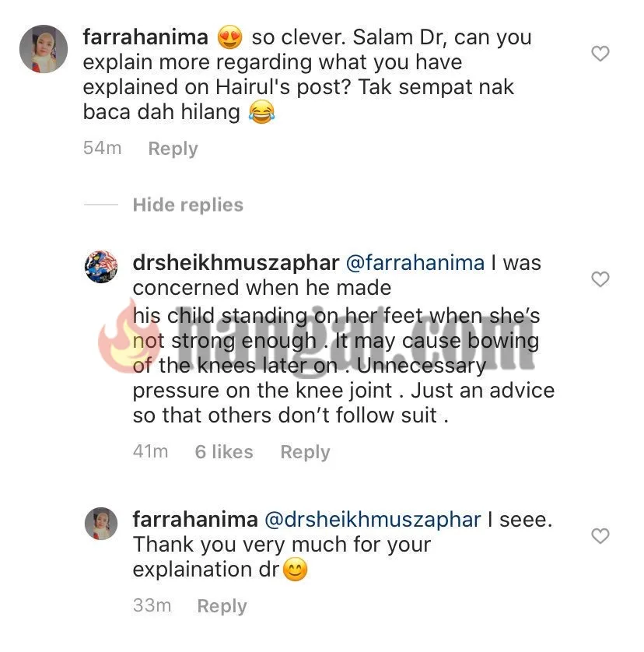Click the 41m timestamp on doctor's reply
The image size is (644, 652).
coord(151,451)
